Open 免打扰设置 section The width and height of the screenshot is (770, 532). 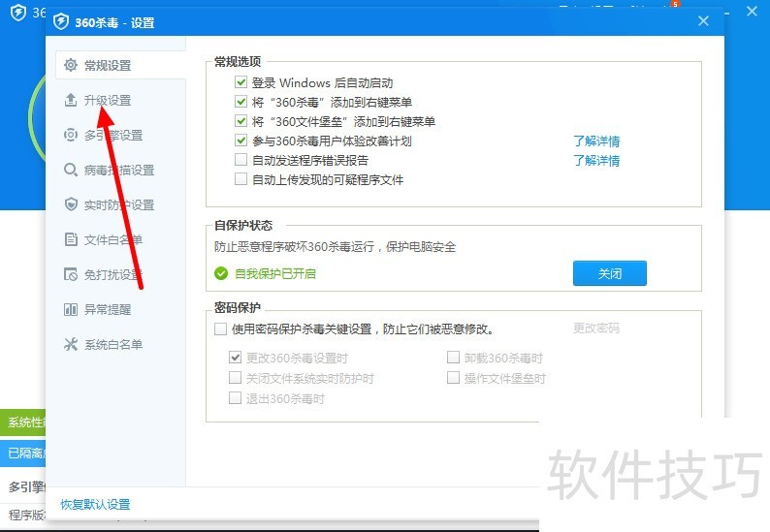(x=113, y=275)
